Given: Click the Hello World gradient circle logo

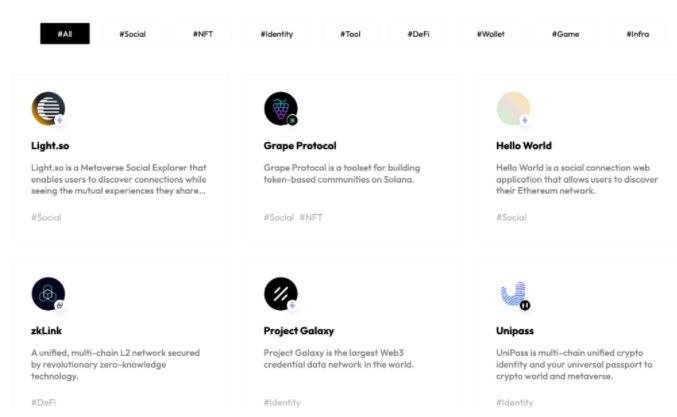Looking at the screenshot, I should [x=513, y=108].
